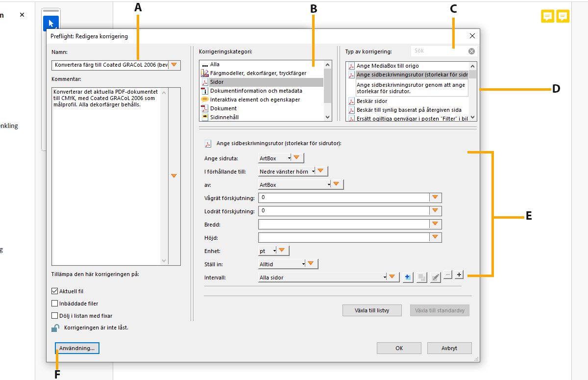Click the minus button to remove row
Viewport: 588px width, 380px height.
point(448,275)
